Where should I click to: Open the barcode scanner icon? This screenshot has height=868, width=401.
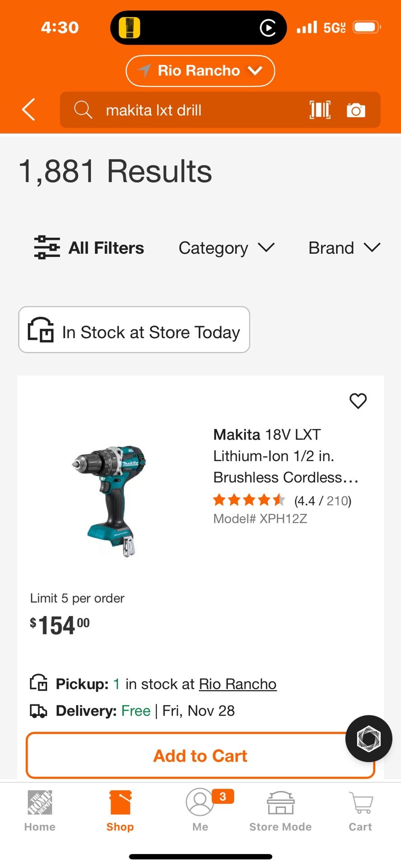coord(320,109)
